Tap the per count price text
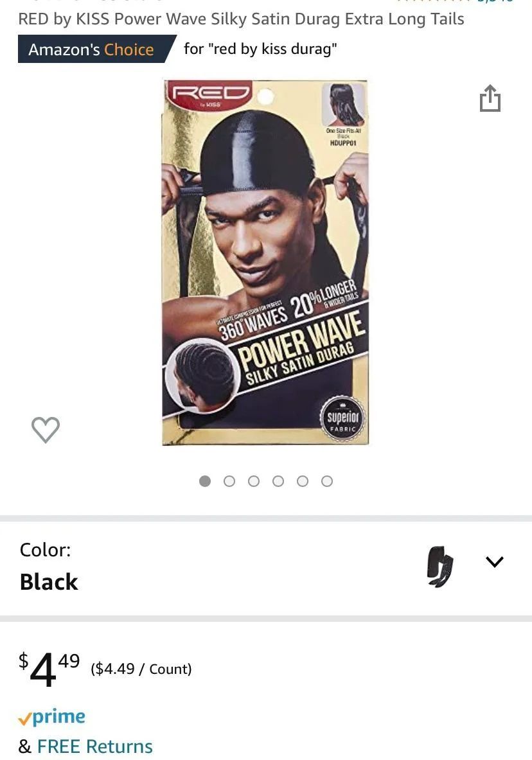This screenshot has width=532, height=760. pos(141,669)
